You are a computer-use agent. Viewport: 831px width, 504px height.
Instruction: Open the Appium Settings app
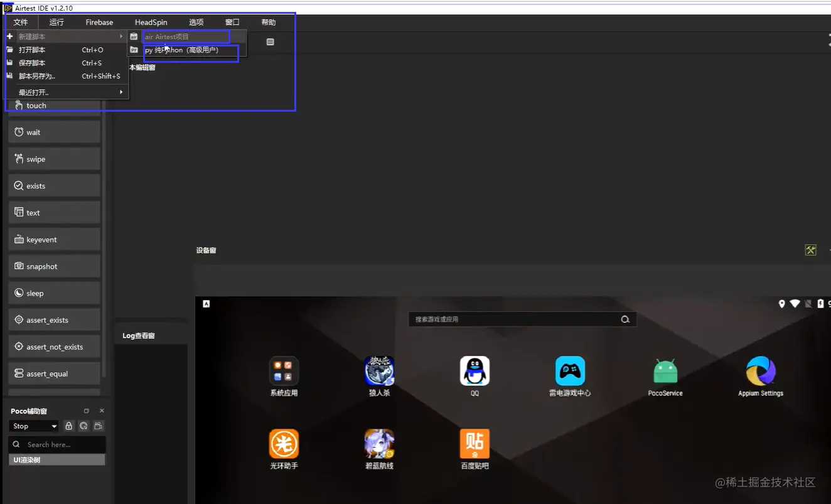point(761,372)
